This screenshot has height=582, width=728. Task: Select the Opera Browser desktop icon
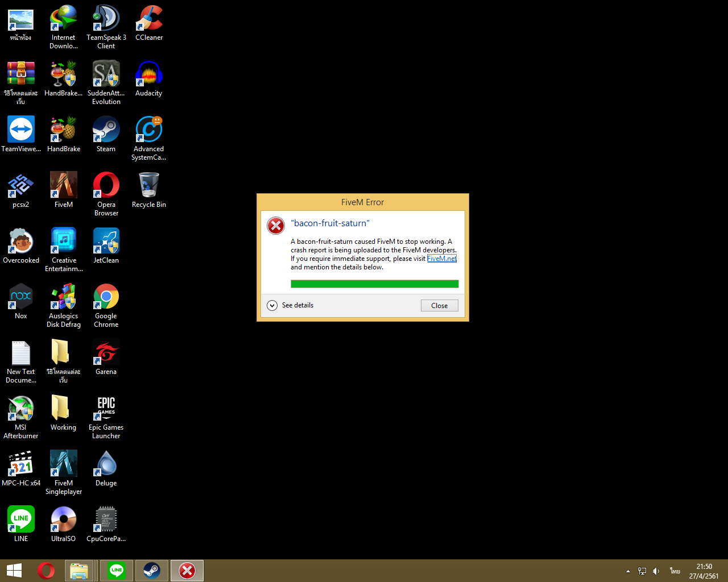click(x=106, y=194)
